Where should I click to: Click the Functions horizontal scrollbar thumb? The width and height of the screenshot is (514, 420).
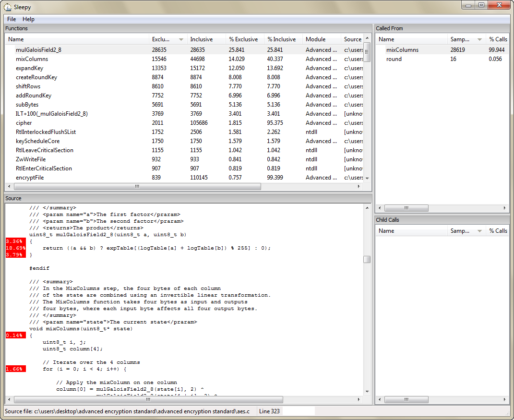click(x=137, y=186)
